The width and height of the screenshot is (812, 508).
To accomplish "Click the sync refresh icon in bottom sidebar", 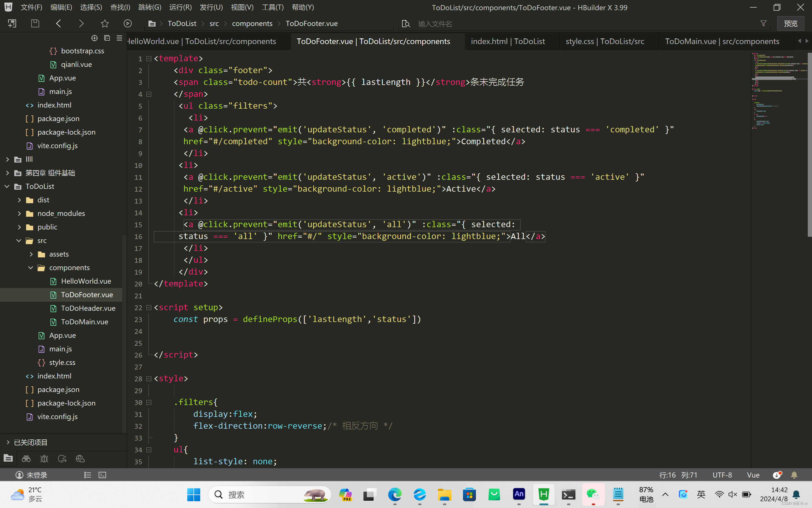I will click(62, 459).
